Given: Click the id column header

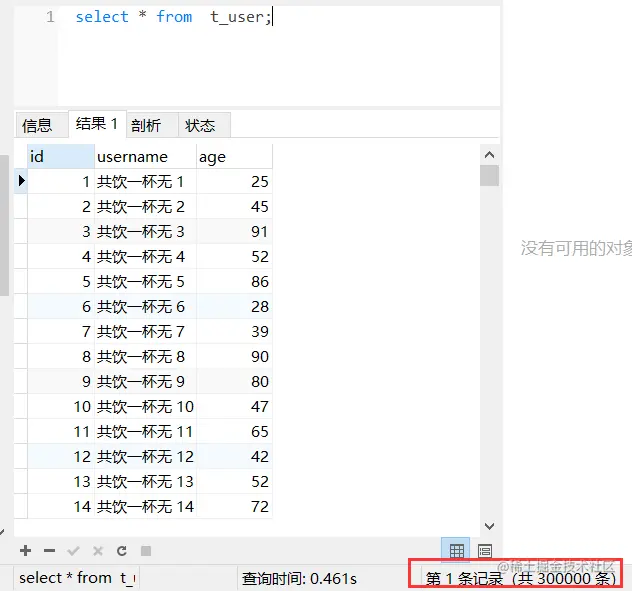Looking at the screenshot, I should (x=61, y=156).
